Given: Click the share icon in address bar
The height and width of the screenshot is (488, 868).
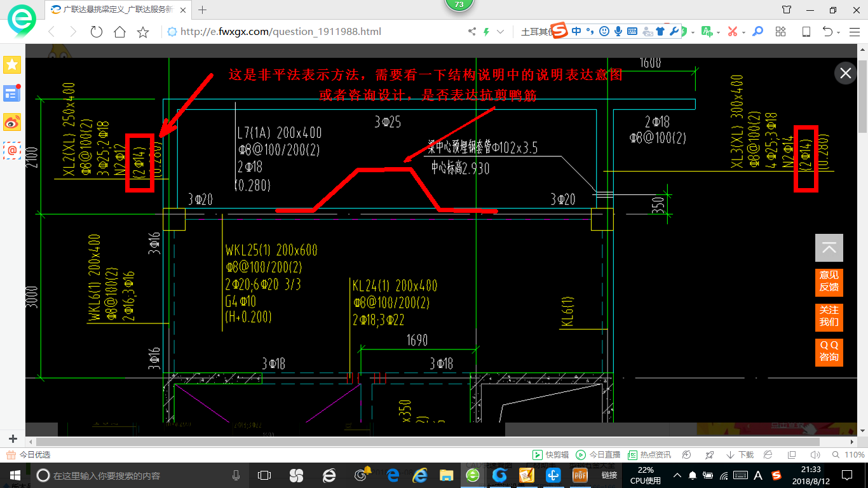Looking at the screenshot, I should [472, 32].
